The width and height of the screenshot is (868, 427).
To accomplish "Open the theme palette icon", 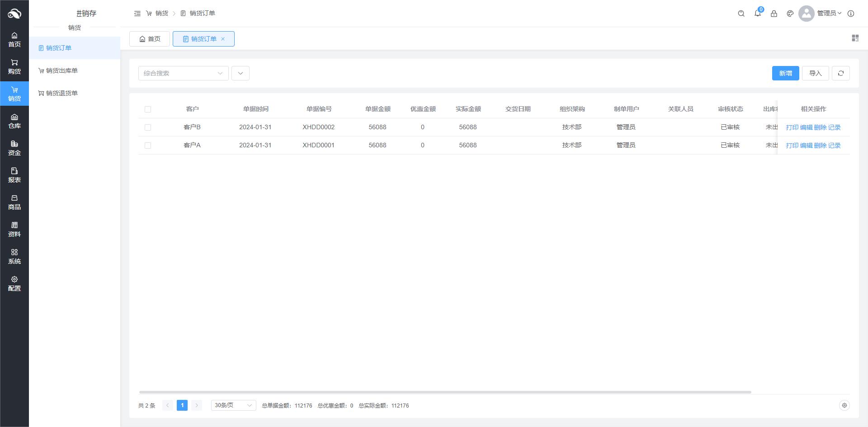I will pos(790,14).
